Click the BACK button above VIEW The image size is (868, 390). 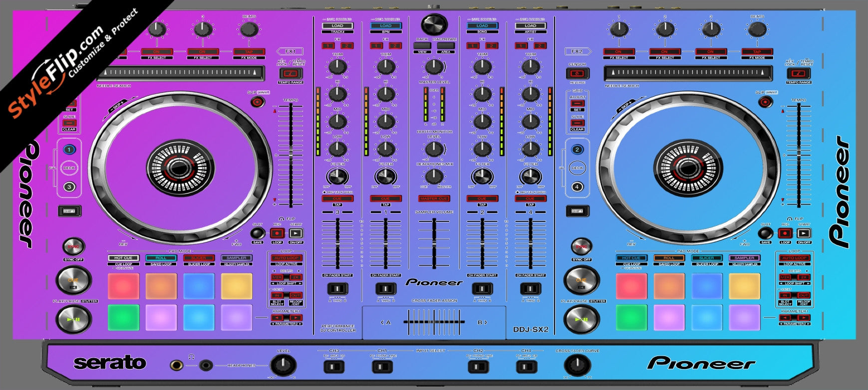click(x=422, y=46)
